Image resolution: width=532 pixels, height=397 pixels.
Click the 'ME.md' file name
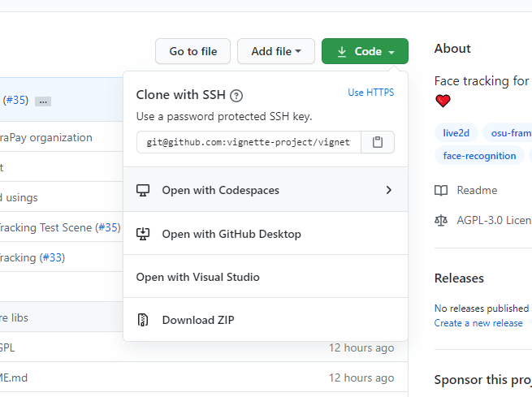(x=14, y=378)
